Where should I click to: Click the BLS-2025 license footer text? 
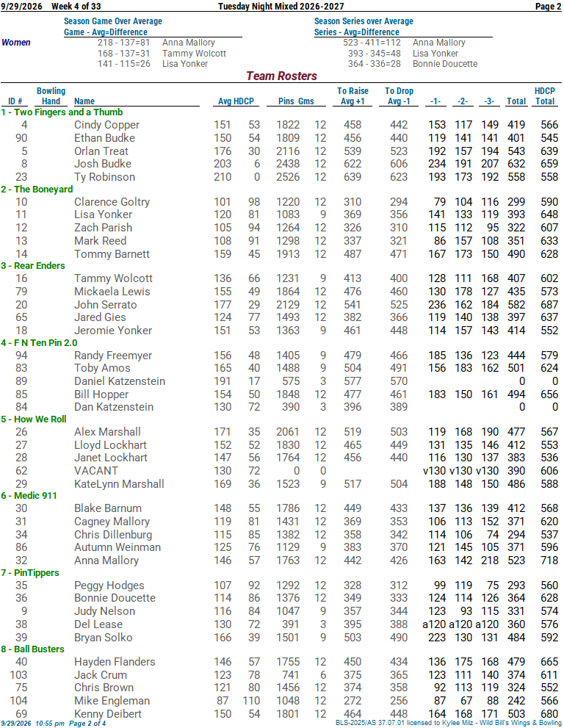(449, 723)
